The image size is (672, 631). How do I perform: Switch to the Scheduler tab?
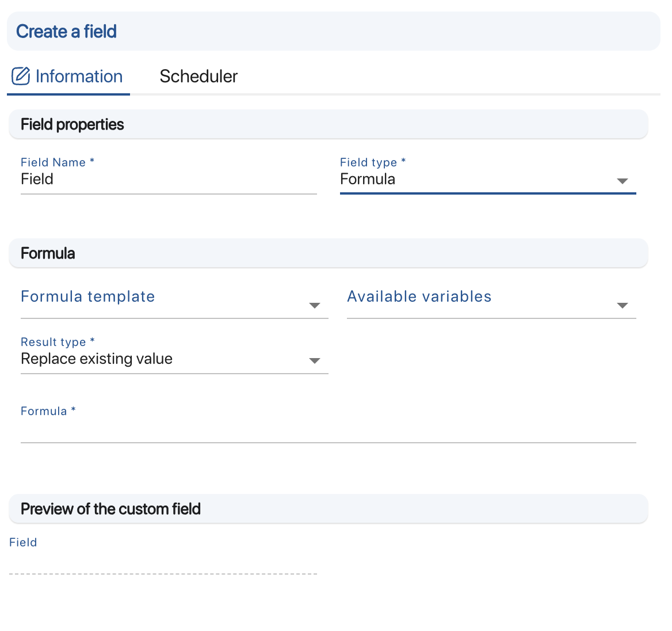click(198, 76)
